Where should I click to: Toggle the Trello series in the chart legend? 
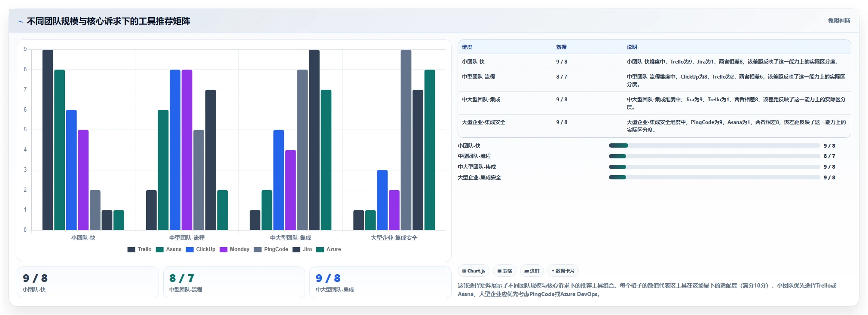coord(140,249)
